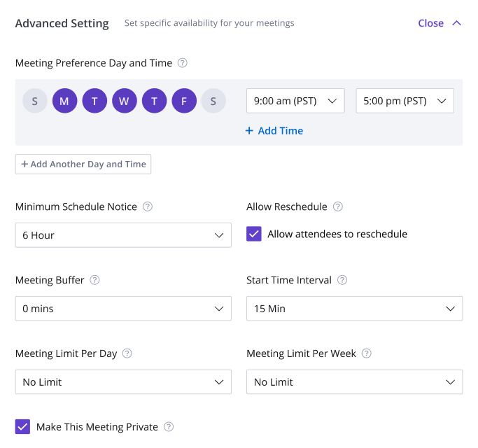Deselect Monday in day selector
478x448 pixels.
click(64, 101)
